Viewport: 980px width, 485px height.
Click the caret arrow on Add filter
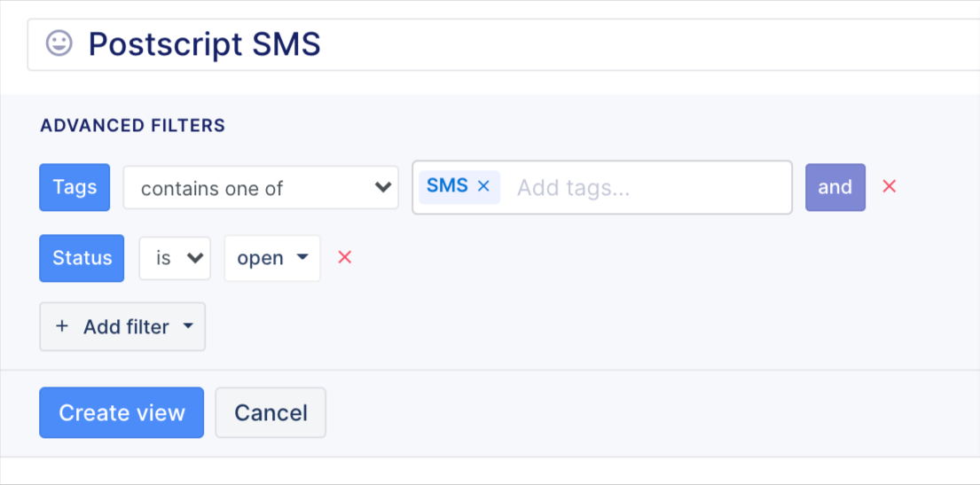point(188,326)
